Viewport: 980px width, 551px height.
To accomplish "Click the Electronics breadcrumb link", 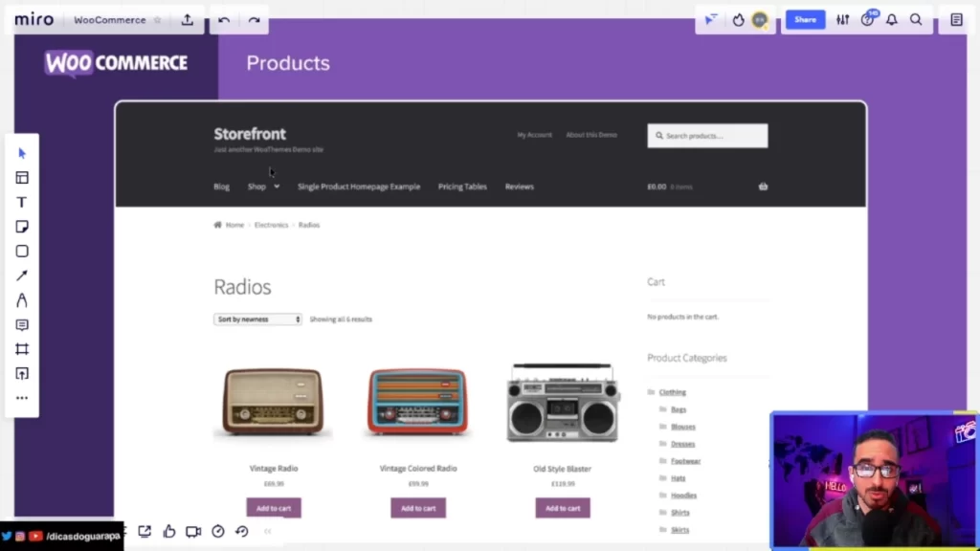I will pyautogui.click(x=271, y=225).
